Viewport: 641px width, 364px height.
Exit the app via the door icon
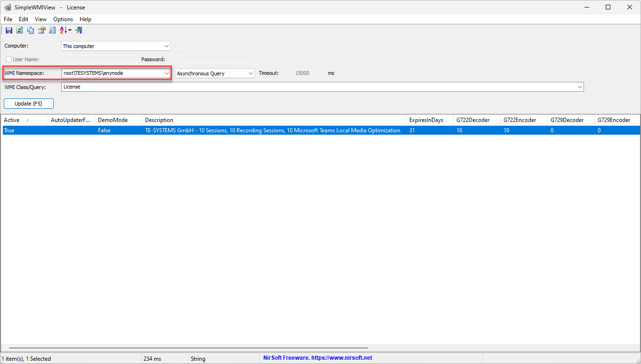(79, 30)
